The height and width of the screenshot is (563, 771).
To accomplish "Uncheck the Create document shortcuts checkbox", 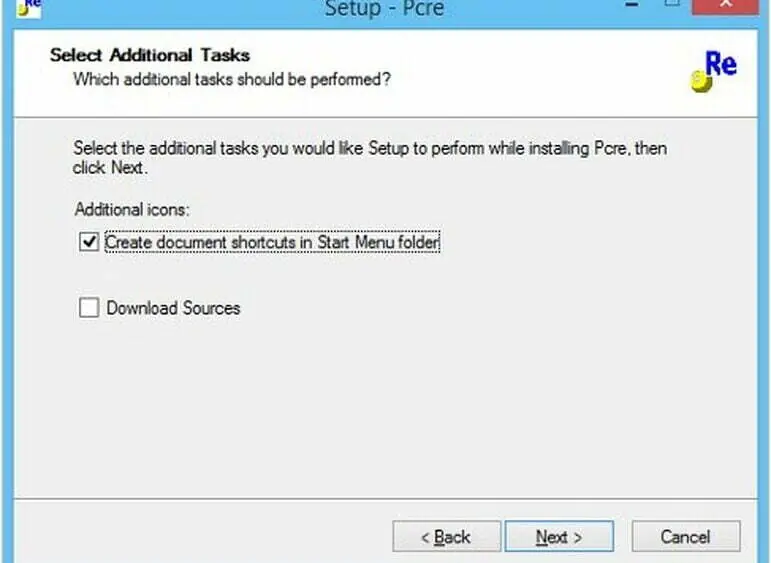I will click(x=89, y=242).
